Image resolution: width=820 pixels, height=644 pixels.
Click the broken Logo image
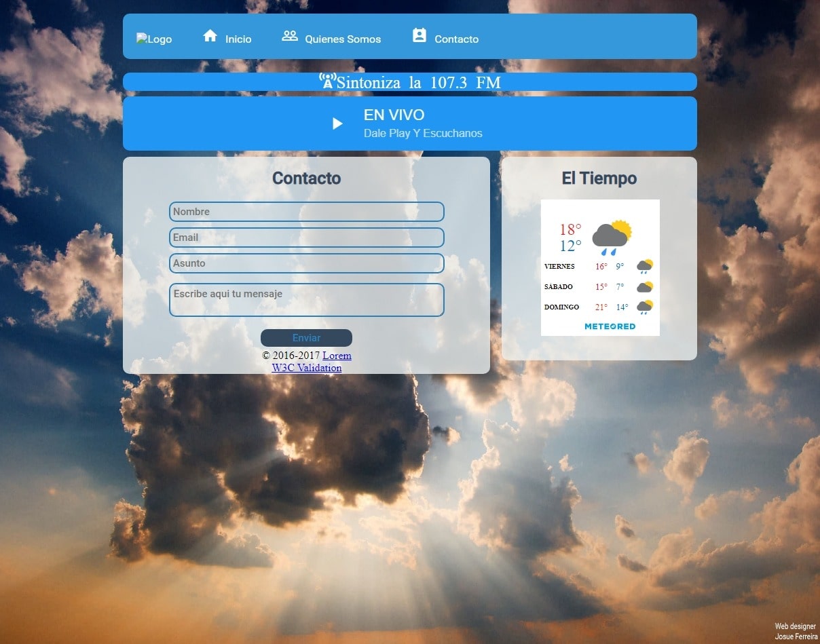[x=154, y=39]
